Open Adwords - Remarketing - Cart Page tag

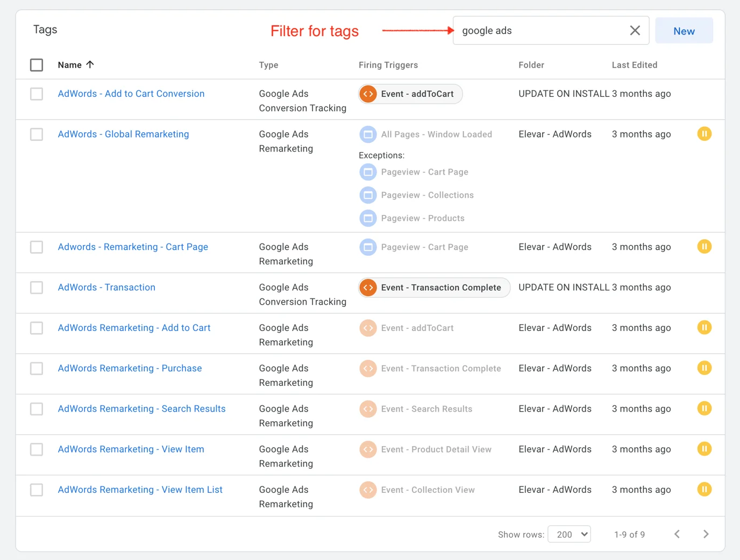click(x=133, y=247)
